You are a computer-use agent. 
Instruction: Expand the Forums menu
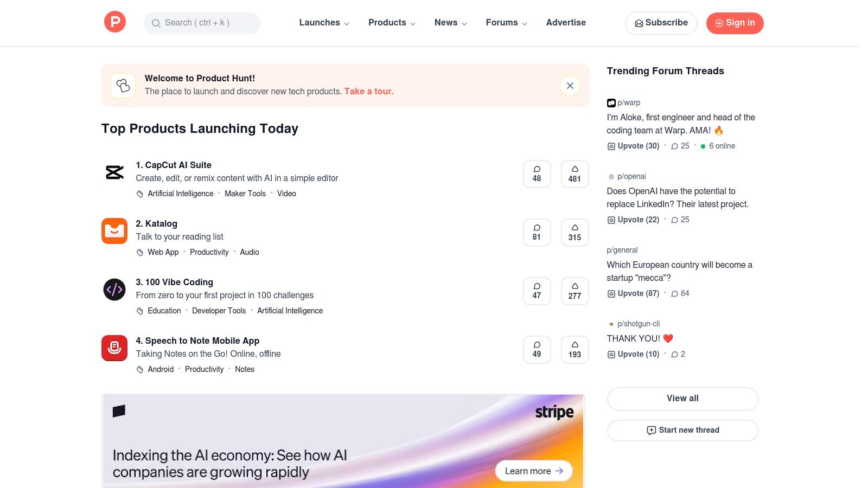point(506,23)
